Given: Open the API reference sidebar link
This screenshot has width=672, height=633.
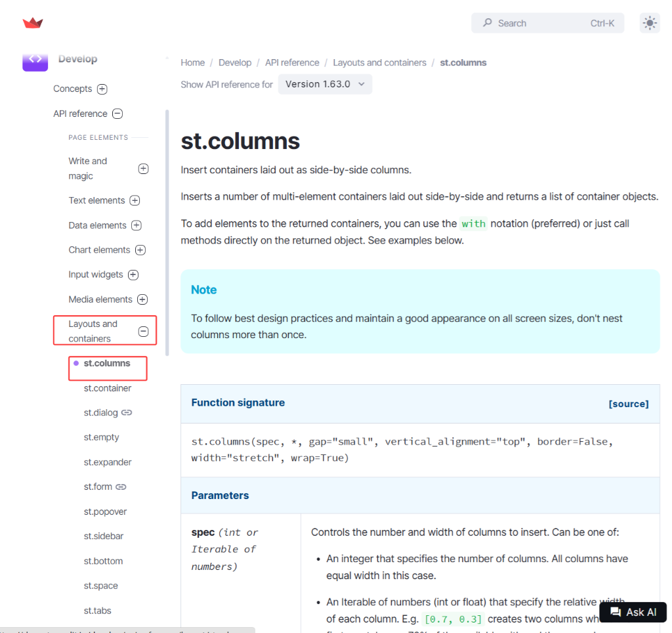Looking at the screenshot, I should click(x=80, y=114).
